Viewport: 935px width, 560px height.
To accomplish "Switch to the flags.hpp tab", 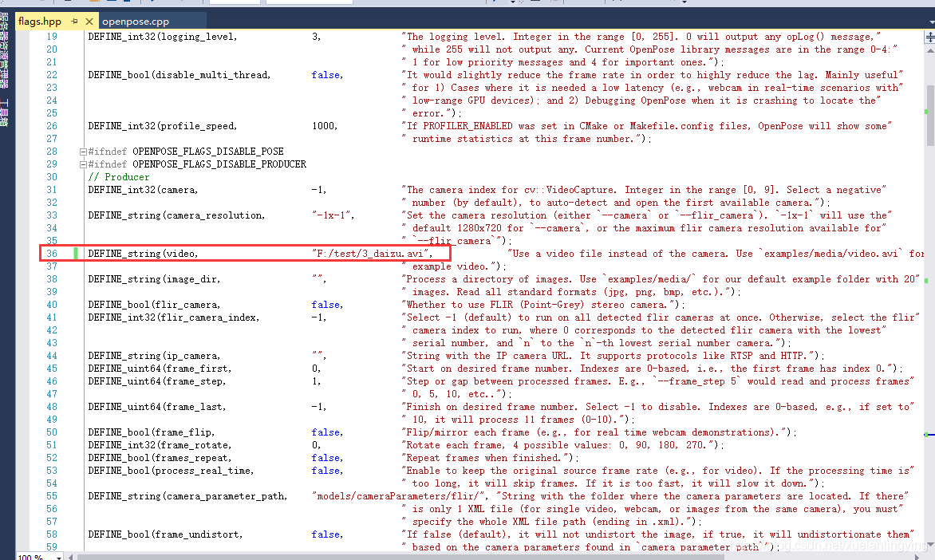I will point(39,22).
